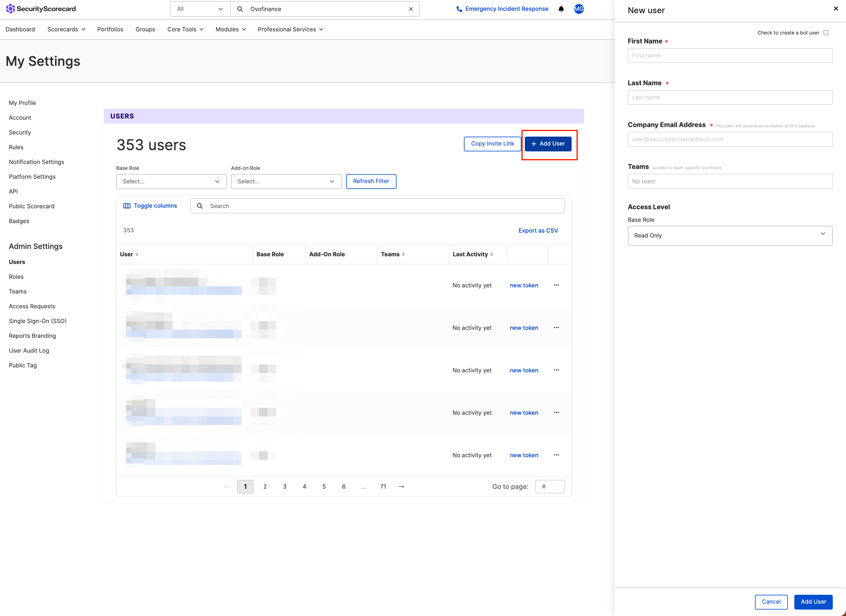Viewport: 846px width, 616px height.
Task: Open User Audit Log
Action: 29,351
